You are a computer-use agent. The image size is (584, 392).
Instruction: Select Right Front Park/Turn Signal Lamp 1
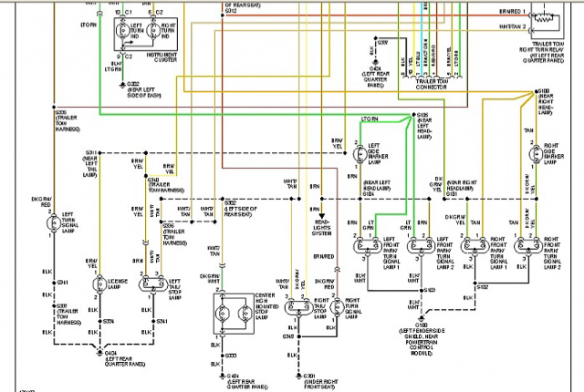tap(474, 246)
